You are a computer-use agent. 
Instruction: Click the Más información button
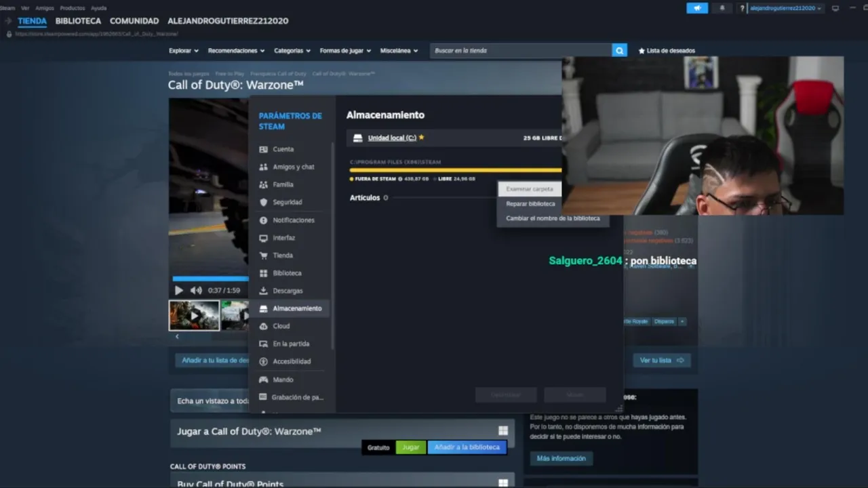pos(561,458)
